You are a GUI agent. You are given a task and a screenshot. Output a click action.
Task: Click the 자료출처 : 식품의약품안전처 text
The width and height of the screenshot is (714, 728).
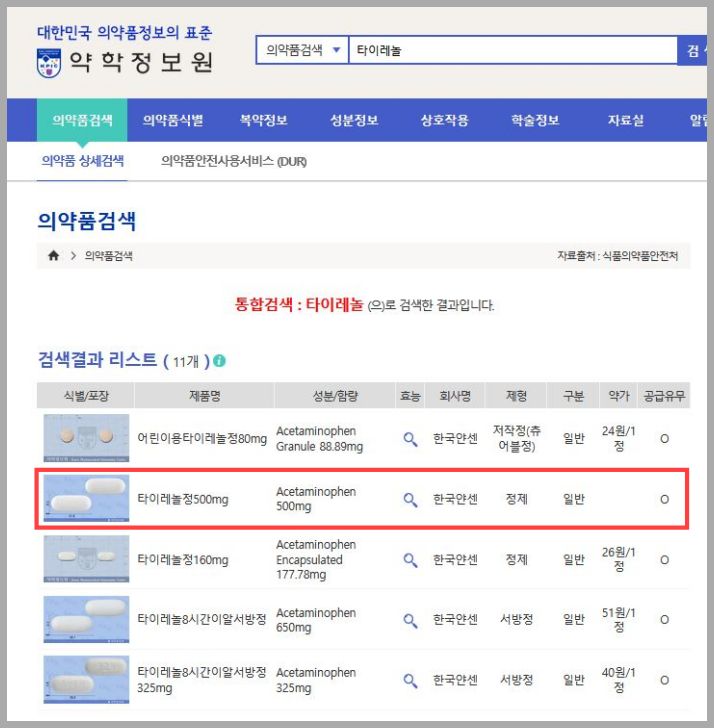[x=617, y=256]
